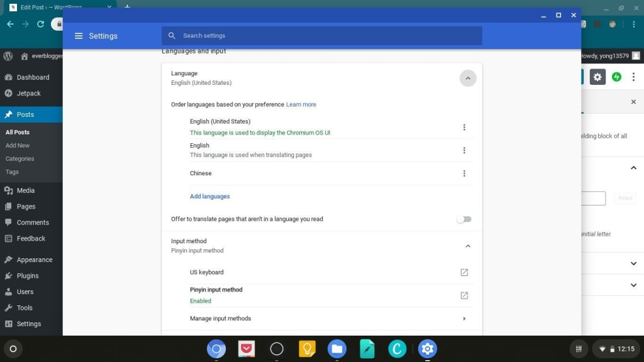Image resolution: width=644 pixels, height=362 pixels.
Task: Click the search magnifier icon in Settings
Action: click(172, 36)
